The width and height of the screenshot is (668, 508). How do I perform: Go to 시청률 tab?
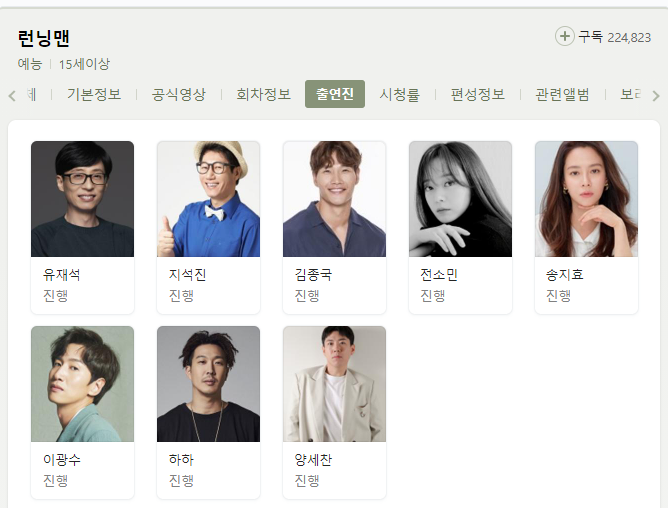[x=400, y=94]
